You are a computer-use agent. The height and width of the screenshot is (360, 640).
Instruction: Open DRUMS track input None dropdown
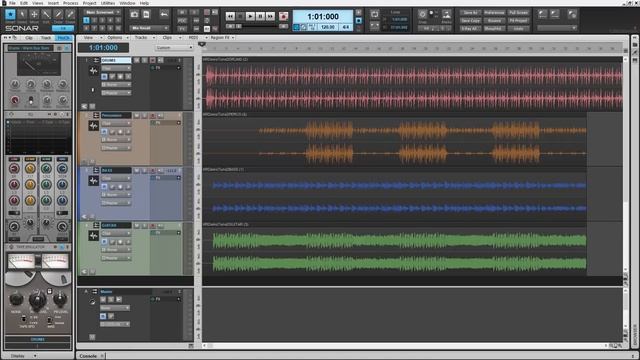116,84
